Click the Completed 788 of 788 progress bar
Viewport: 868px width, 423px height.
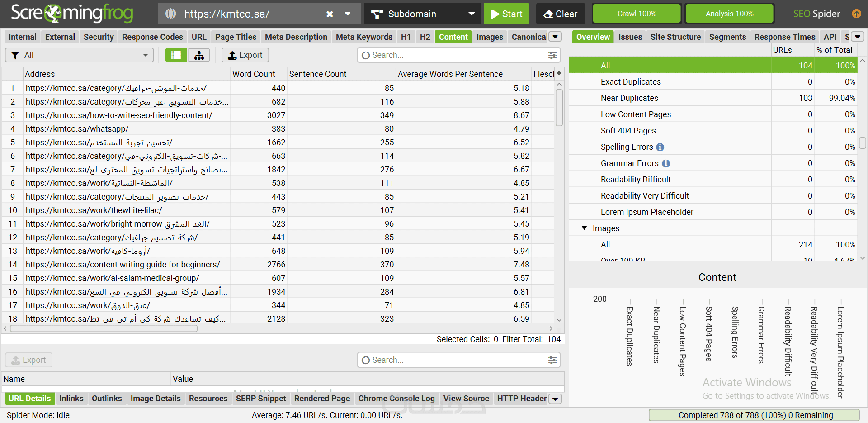tap(754, 415)
